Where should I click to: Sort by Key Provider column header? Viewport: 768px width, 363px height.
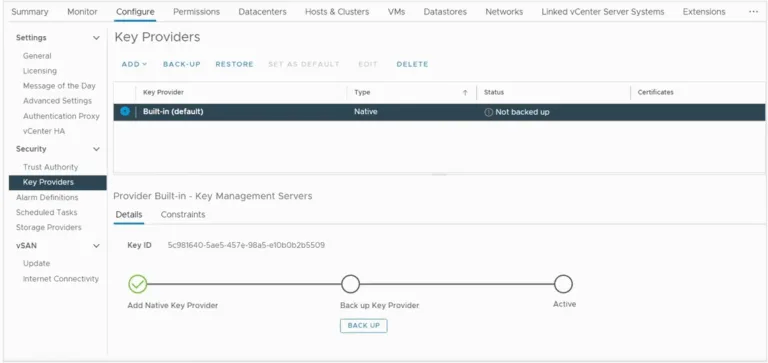pyautogui.click(x=163, y=92)
